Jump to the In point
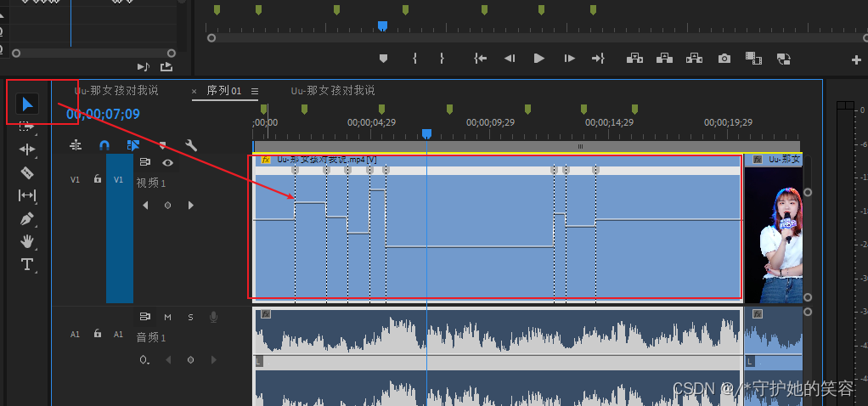The height and width of the screenshot is (406, 868). click(481, 58)
